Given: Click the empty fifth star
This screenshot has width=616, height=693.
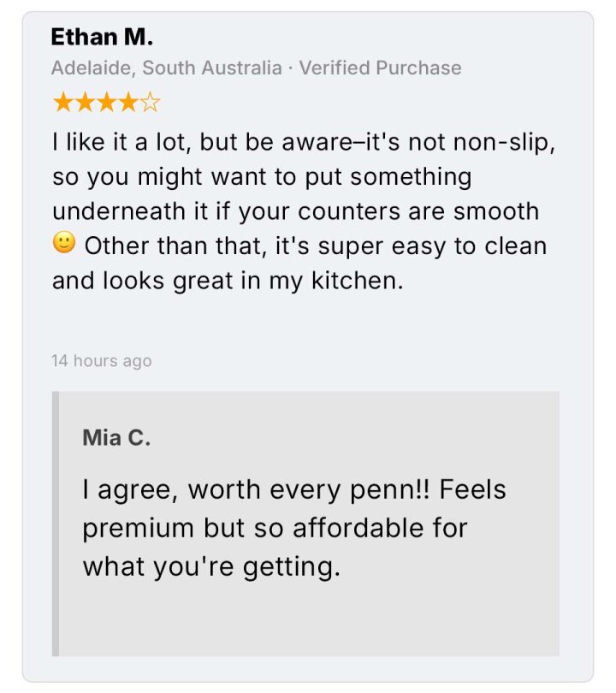Looking at the screenshot, I should 150,103.
